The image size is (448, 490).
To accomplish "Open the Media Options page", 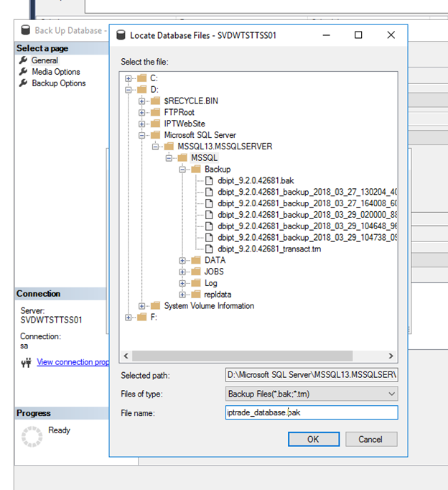I will point(56,72).
